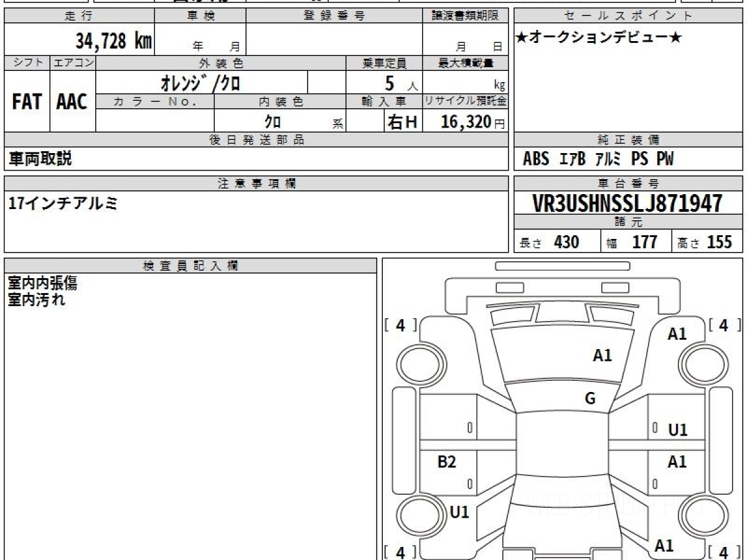
Task: Select the inspector note 室内内張傷
Action: point(43,284)
